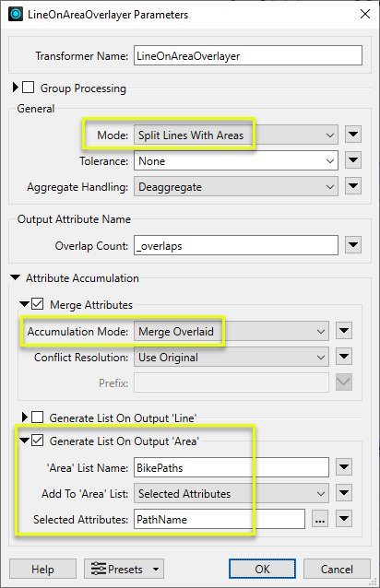Click the Transformer Name text field
Screen dimensions: 380x588
tap(248, 55)
